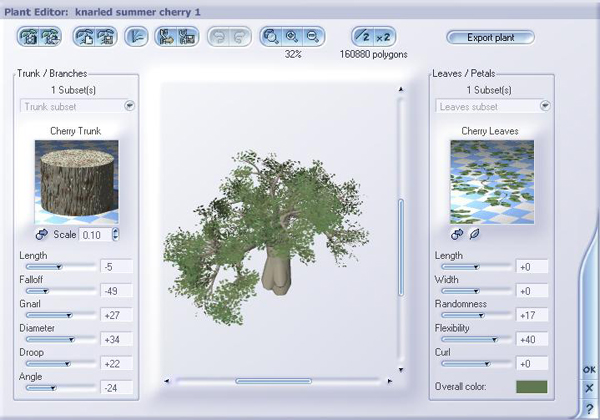Open the Leaves subset dropdown
The image size is (600, 420).
pyautogui.click(x=545, y=105)
